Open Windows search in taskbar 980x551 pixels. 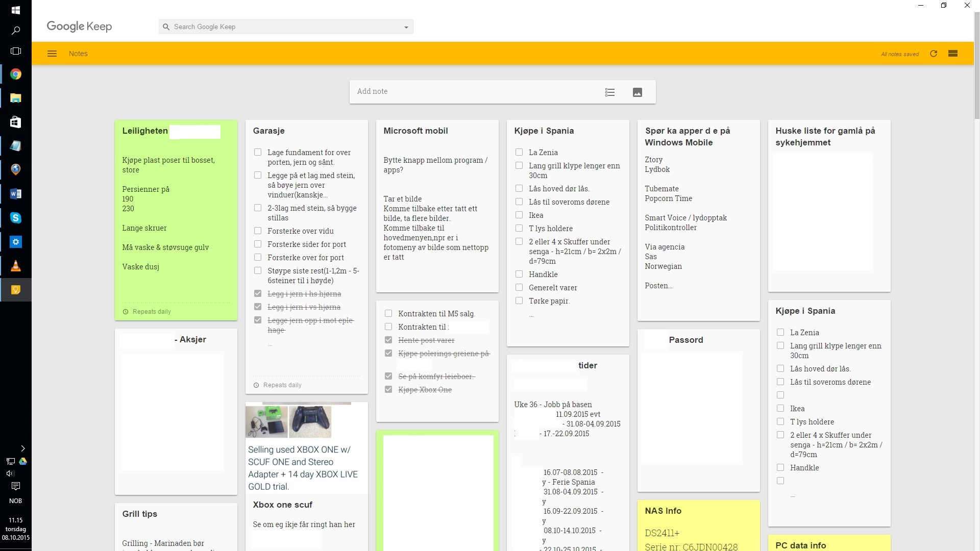[x=15, y=31]
